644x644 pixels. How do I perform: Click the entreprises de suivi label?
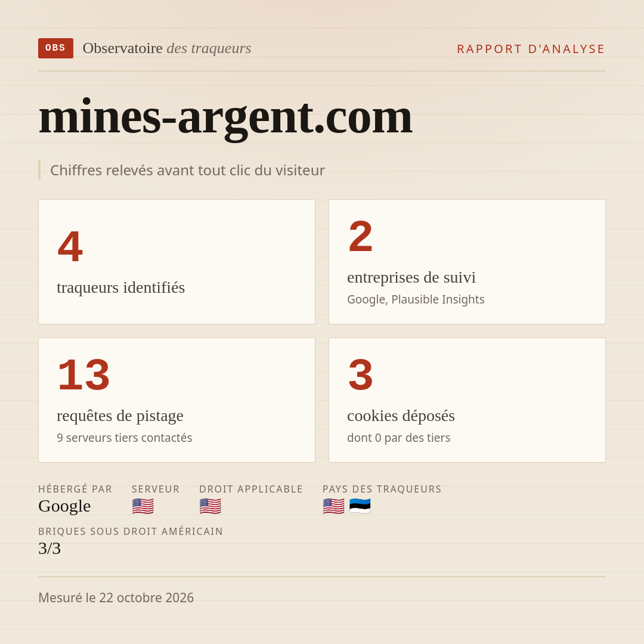411,278
